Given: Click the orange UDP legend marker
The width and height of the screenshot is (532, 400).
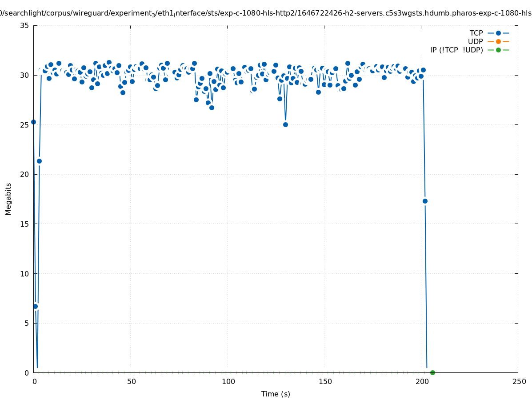Looking at the screenshot, I should click(498, 41).
